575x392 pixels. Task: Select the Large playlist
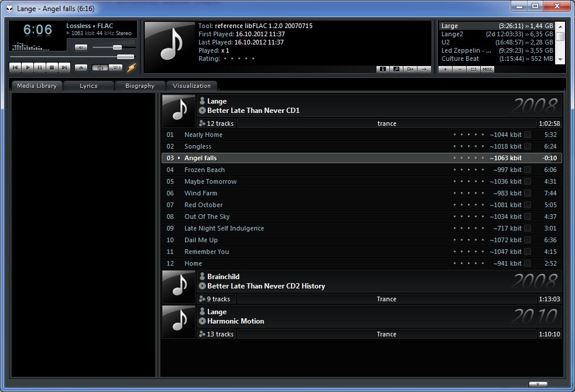pos(497,26)
